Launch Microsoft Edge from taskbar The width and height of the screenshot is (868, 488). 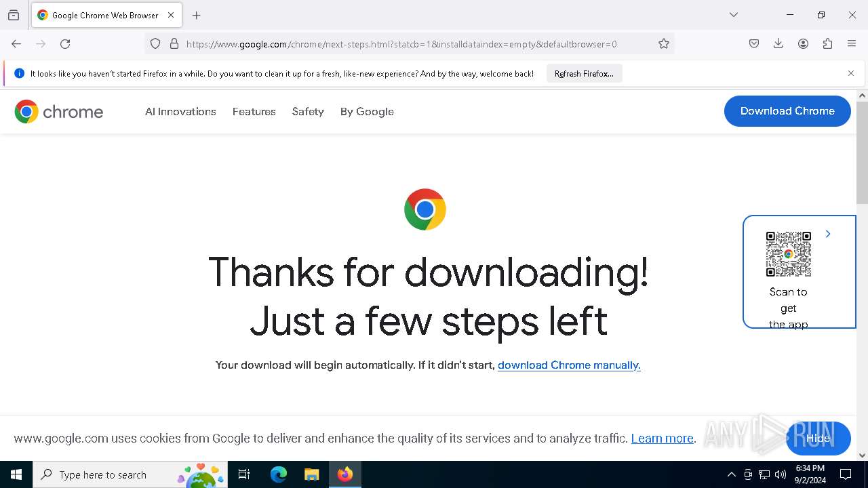279,474
